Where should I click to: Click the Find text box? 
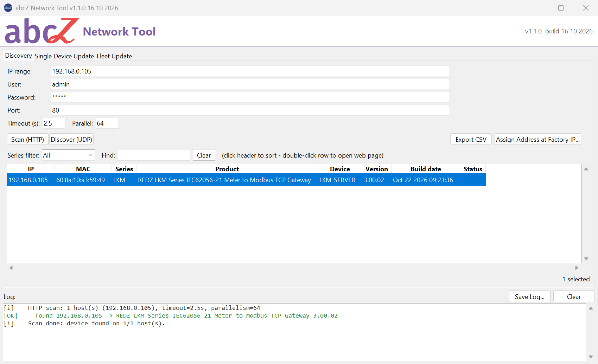click(154, 155)
